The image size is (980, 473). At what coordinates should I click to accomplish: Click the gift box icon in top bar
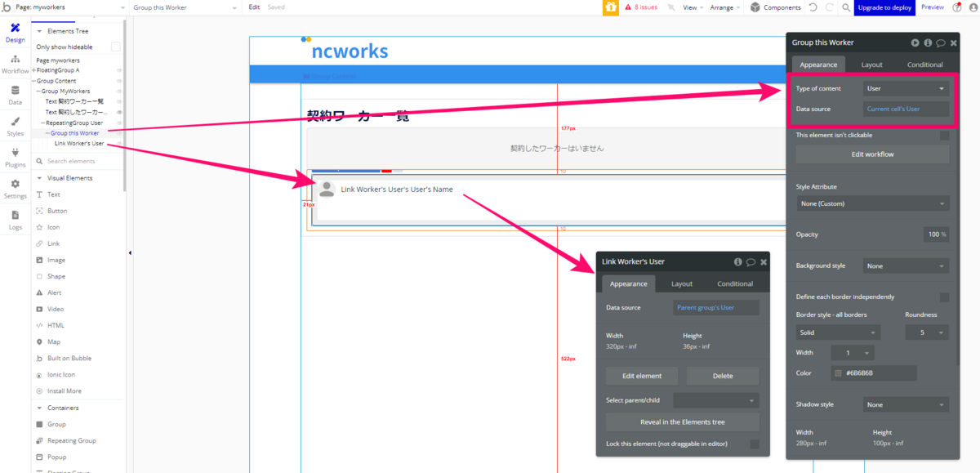(611, 7)
